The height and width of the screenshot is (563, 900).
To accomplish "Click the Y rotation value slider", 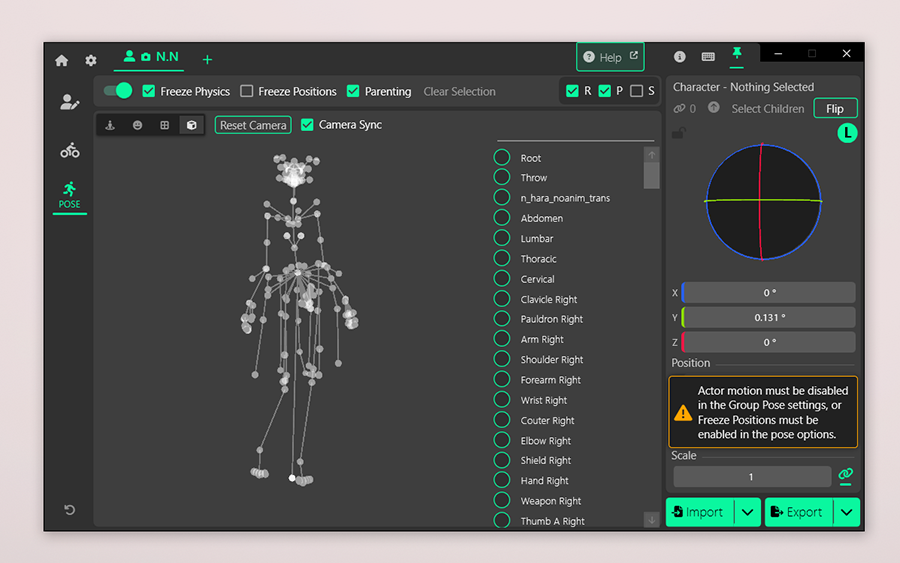I will click(768, 317).
